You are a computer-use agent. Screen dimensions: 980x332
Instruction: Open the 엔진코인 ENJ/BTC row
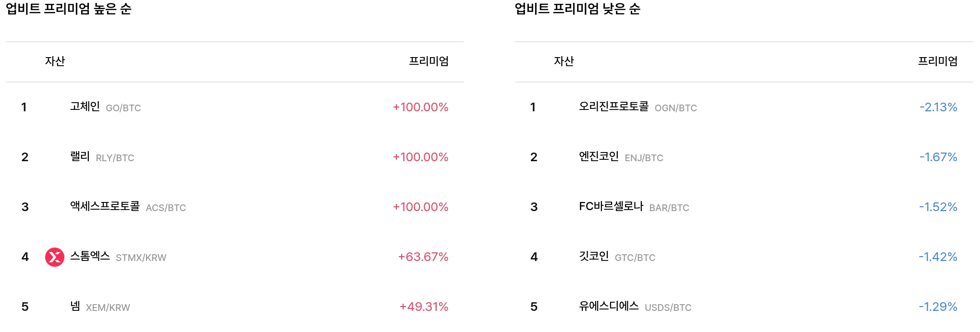click(599, 156)
